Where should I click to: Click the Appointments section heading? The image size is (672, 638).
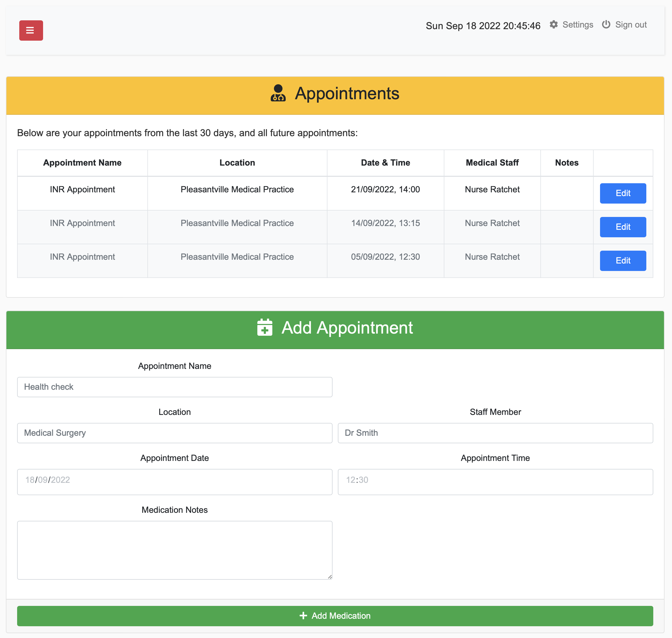coord(347,93)
